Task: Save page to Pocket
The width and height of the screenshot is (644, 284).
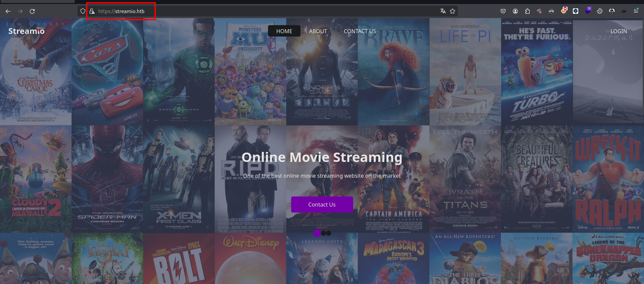Action: (x=503, y=11)
